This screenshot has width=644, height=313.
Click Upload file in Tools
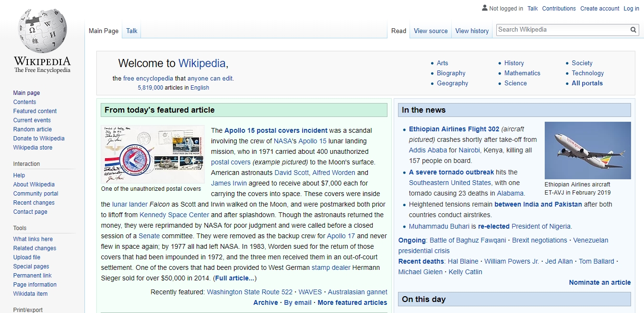point(27,257)
